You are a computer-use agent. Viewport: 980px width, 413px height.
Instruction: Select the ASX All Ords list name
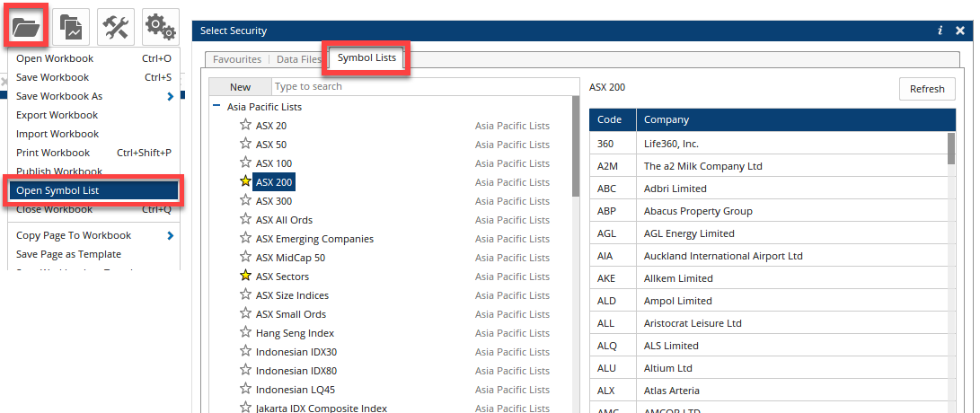284,220
